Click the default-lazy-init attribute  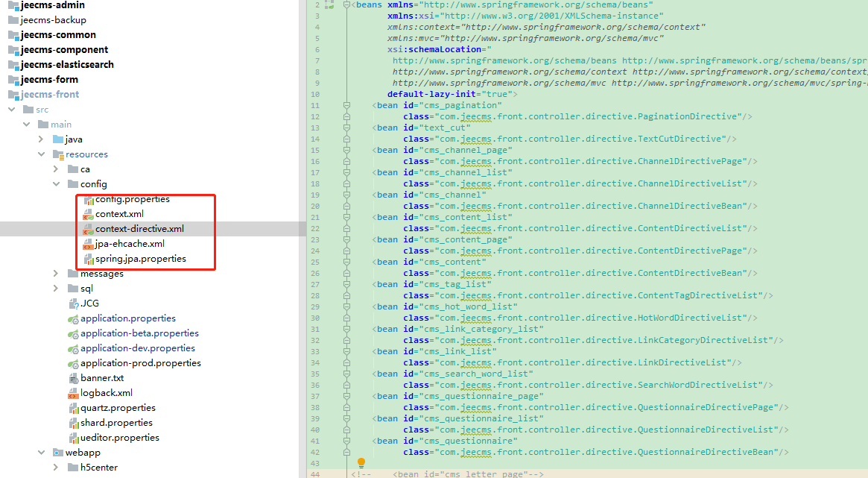(x=432, y=94)
